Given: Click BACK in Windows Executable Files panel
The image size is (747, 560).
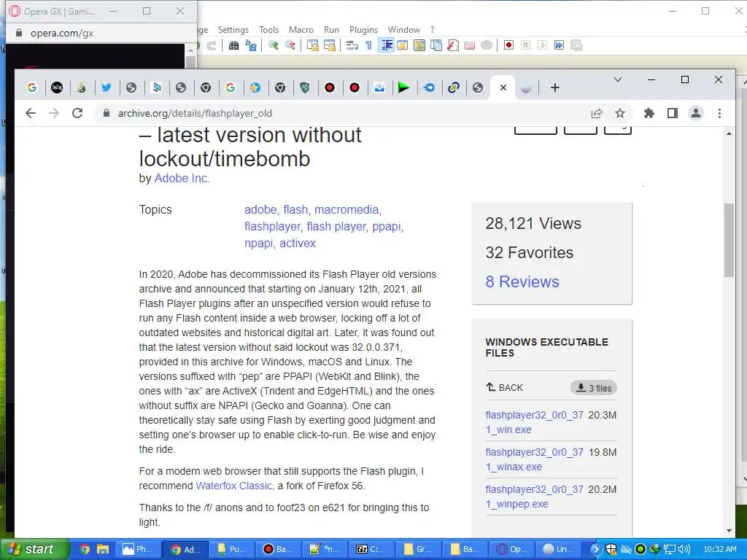Looking at the screenshot, I should coord(505,388).
